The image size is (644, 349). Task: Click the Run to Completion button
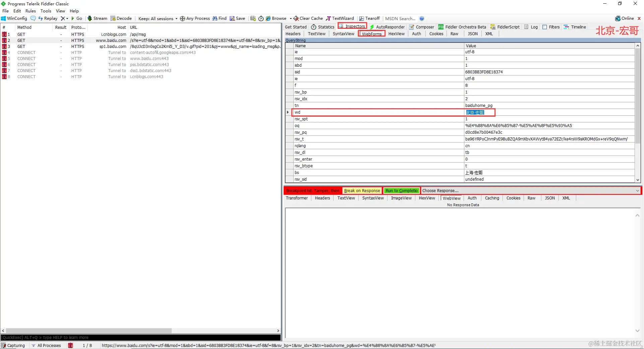coord(401,190)
